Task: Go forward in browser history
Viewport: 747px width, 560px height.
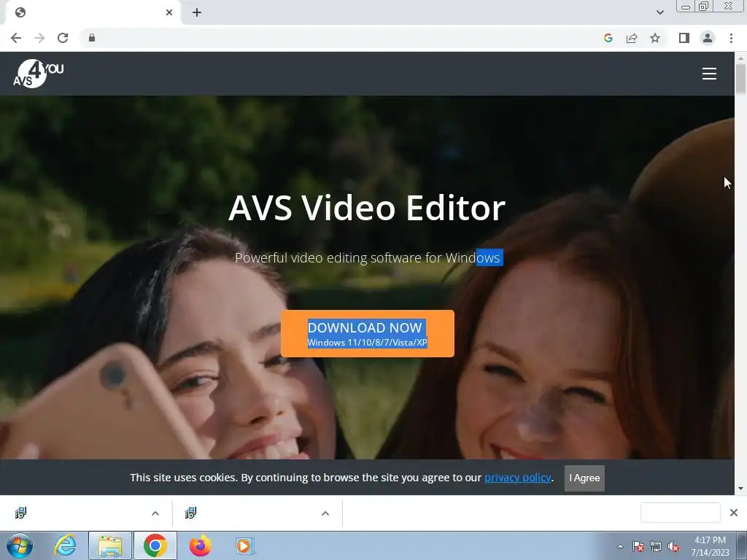Action: click(39, 38)
